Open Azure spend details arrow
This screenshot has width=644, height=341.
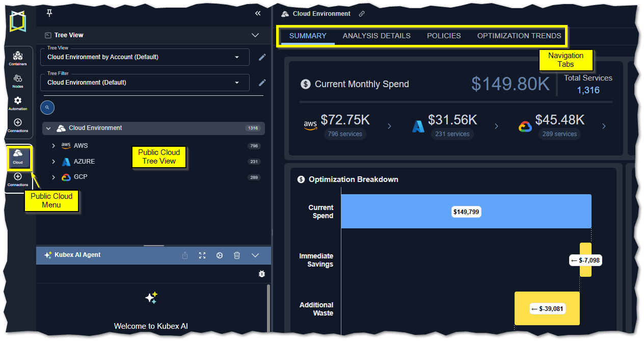[497, 126]
